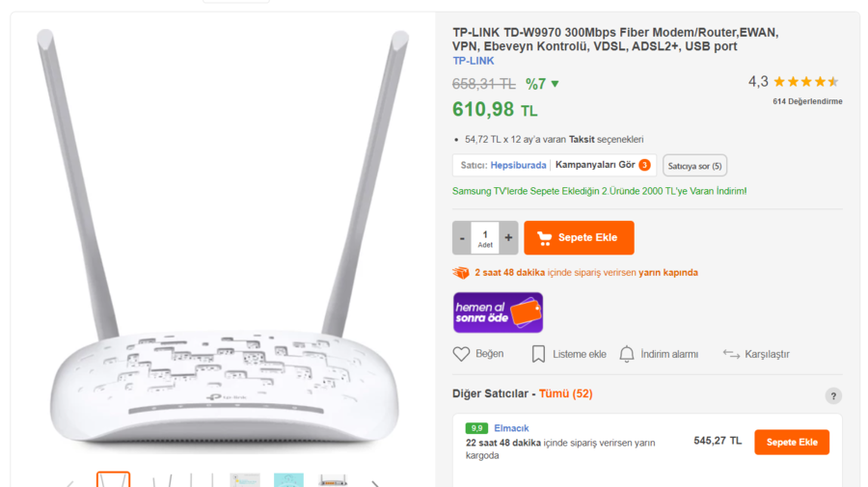Open Kampanyaları Gör campaigns list
Screen dimensions: 868x487
coord(595,165)
